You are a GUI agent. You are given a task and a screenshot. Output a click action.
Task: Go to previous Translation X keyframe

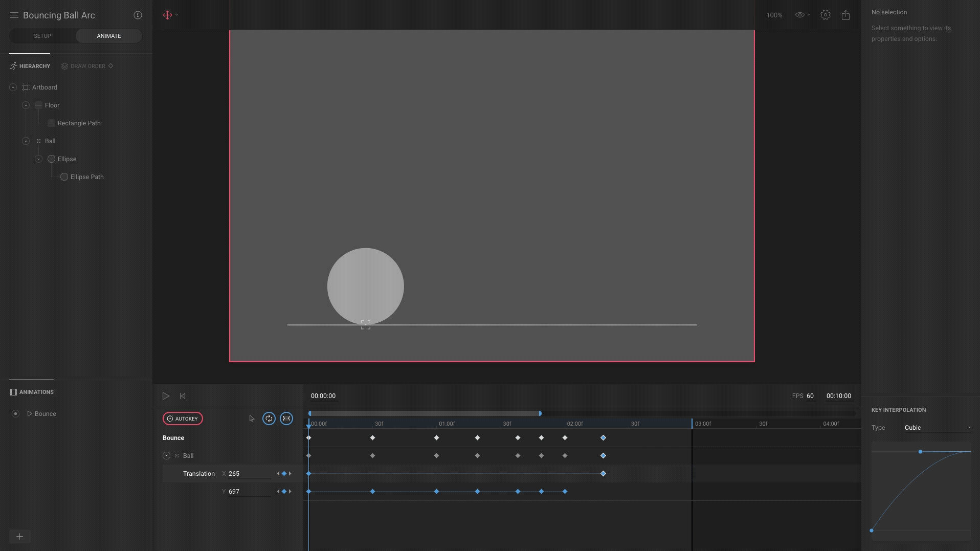coord(278,474)
